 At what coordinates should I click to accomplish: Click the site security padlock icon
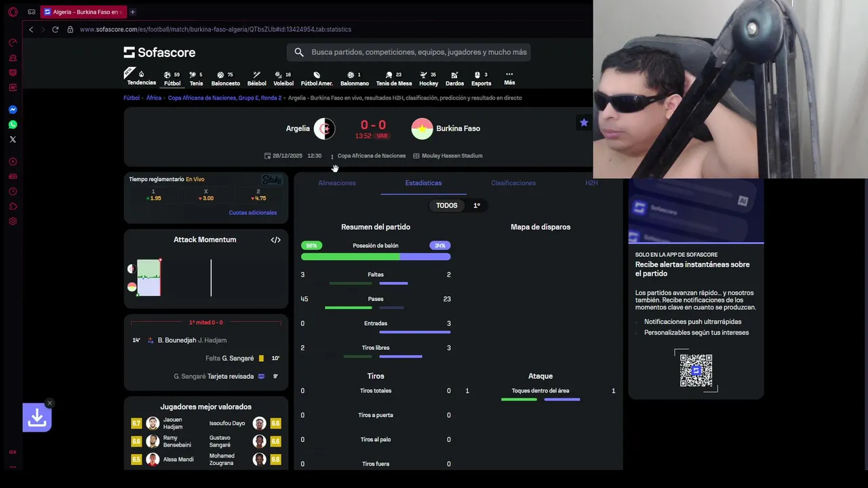pyautogui.click(x=70, y=29)
